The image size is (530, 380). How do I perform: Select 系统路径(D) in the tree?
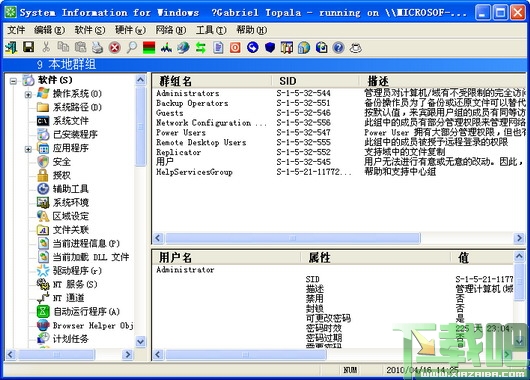coord(77,107)
